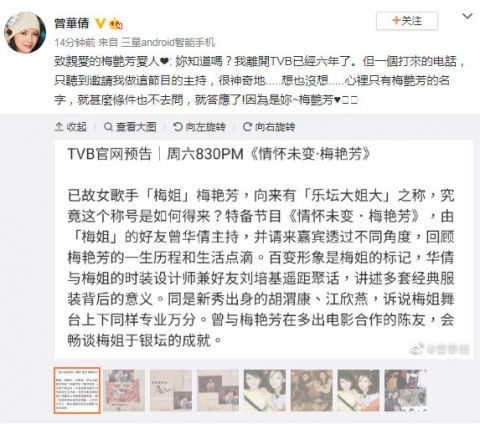Expand the post options chevron at top right

click(x=468, y=16)
